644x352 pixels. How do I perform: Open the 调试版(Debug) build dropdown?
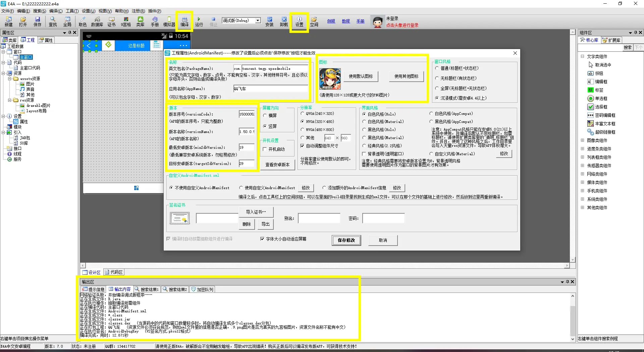coord(258,20)
